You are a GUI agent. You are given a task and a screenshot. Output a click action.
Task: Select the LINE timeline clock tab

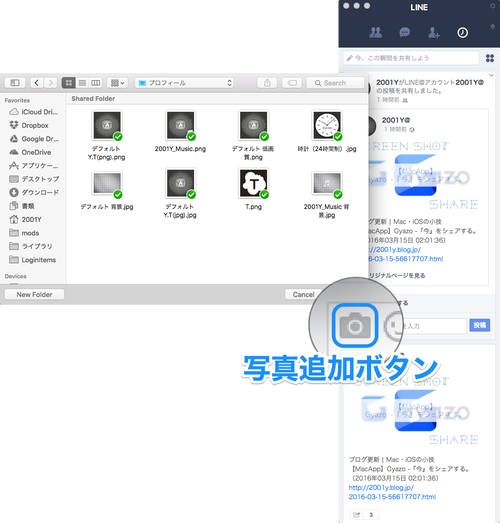[462, 32]
